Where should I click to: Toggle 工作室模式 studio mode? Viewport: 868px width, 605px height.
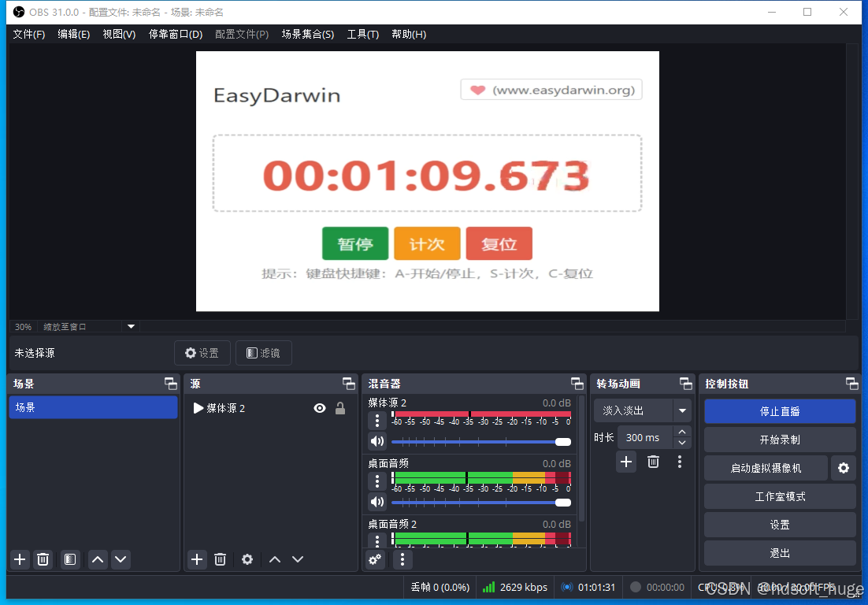(780, 496)
